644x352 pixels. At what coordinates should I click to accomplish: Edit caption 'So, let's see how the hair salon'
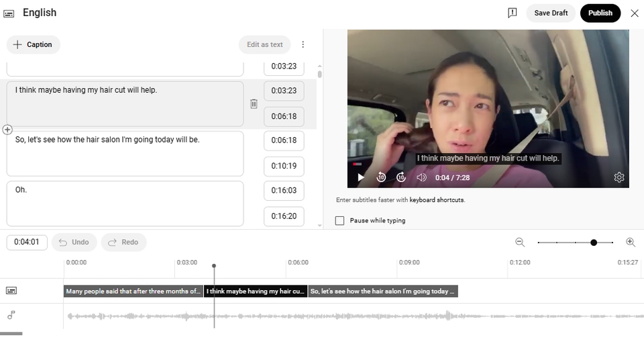125,153
